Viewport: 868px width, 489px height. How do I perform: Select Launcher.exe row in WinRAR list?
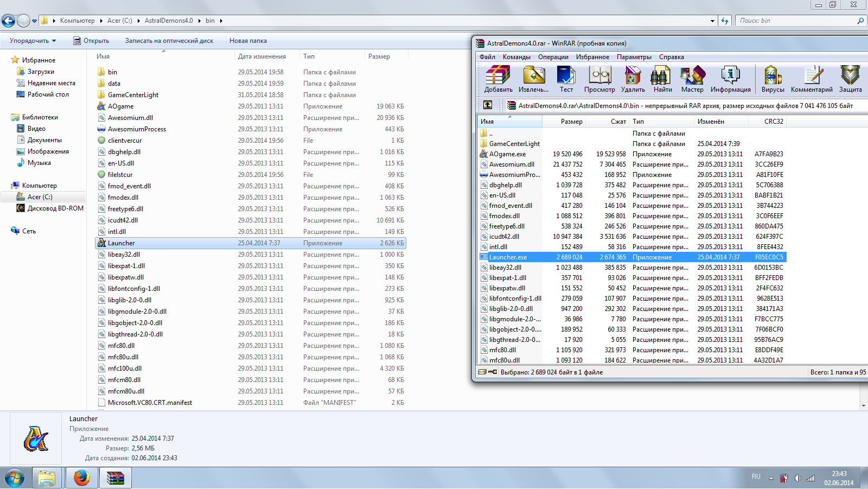[633, 257]
